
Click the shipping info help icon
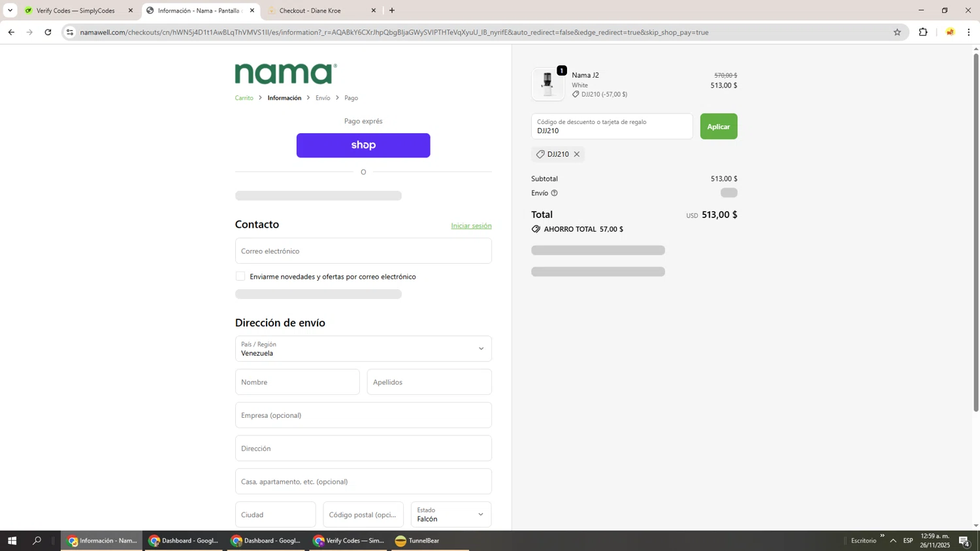pos(554,193)
